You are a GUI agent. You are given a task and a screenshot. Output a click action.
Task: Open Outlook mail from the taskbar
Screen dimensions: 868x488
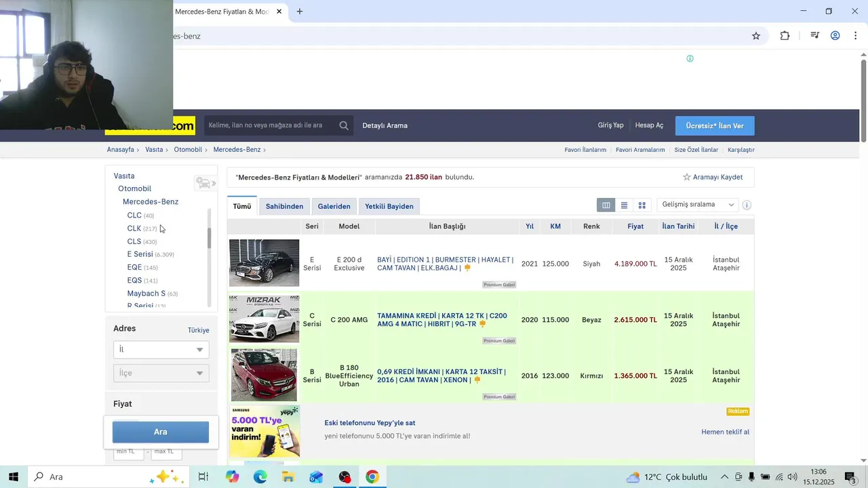pos(316,477)
